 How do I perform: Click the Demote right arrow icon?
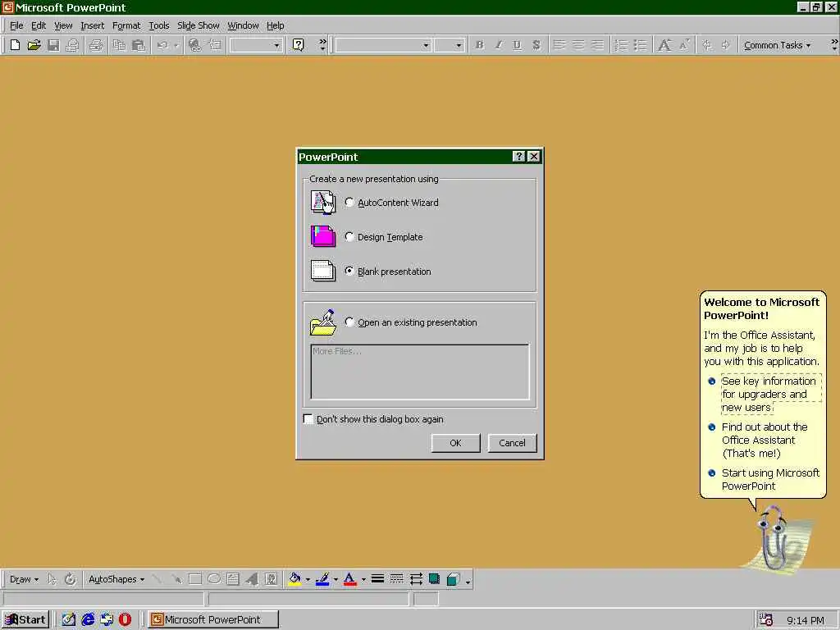tap(726, 45)
